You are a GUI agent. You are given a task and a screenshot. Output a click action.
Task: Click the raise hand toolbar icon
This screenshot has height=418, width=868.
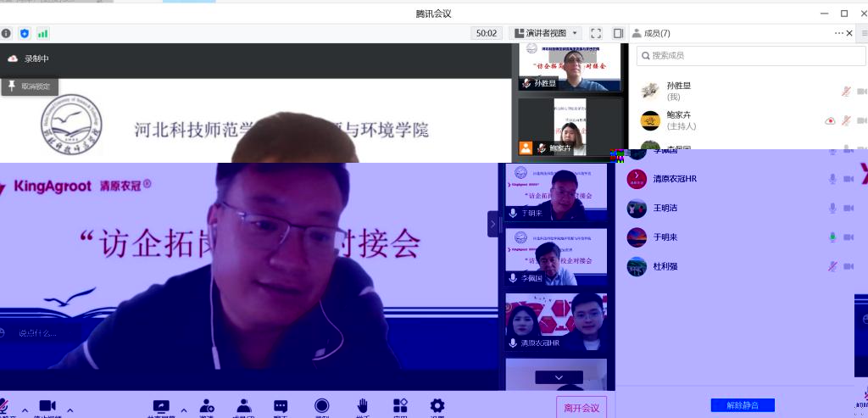tap(362, 407)
